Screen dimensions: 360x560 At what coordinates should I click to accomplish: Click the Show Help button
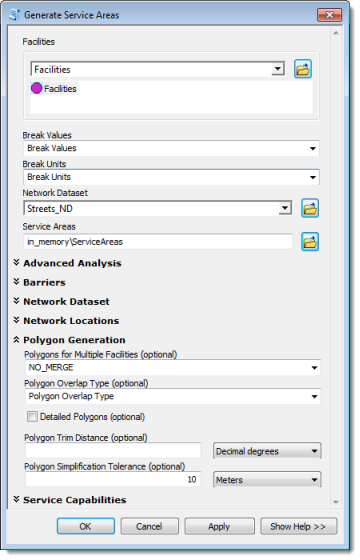298,526
